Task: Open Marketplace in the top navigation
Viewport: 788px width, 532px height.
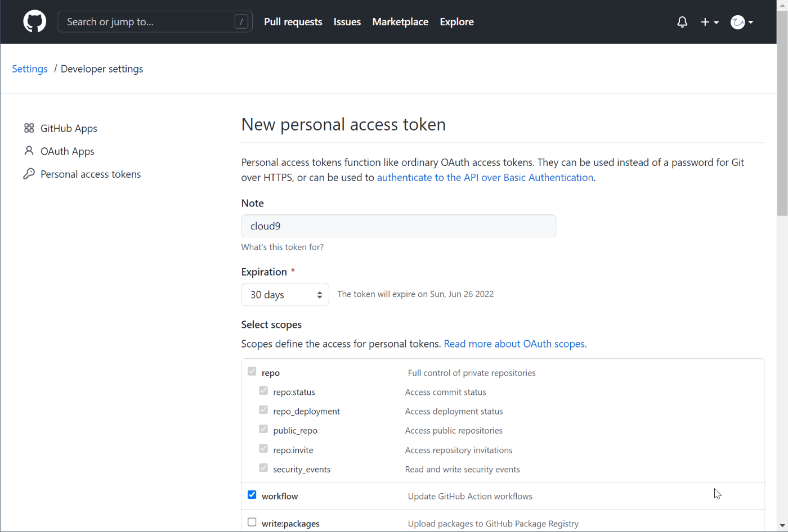Action: pyautogui.click(x=400, y=22)
